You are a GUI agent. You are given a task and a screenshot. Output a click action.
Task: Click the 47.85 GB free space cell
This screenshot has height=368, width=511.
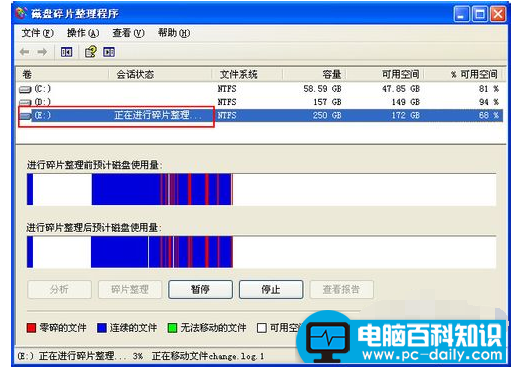[401, 89]
